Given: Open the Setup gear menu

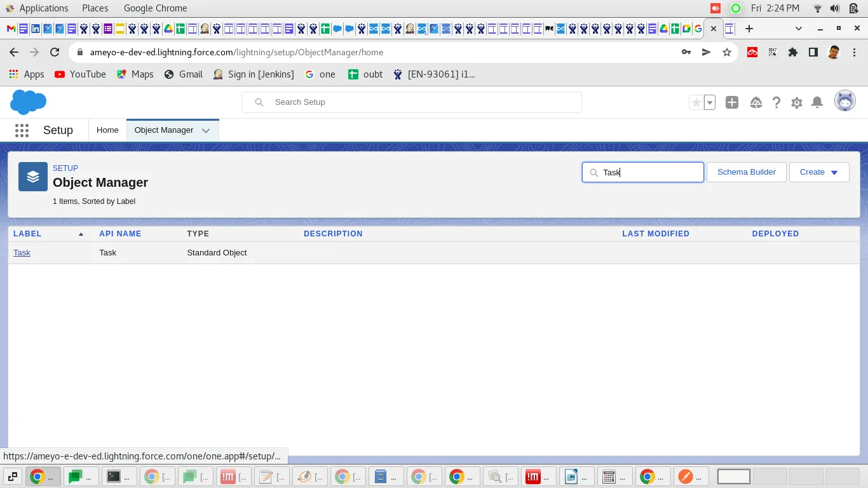Looking at the screenshot, I should (x=797, y=102).
